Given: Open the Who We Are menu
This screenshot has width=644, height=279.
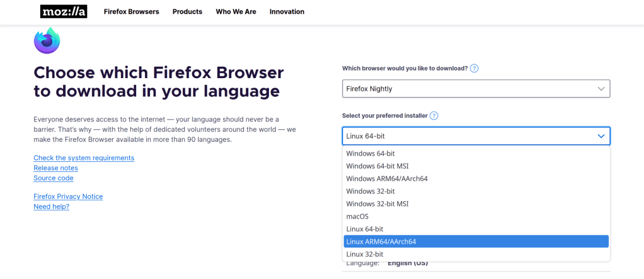Looking at the screenshot, I should click(236, 11).
